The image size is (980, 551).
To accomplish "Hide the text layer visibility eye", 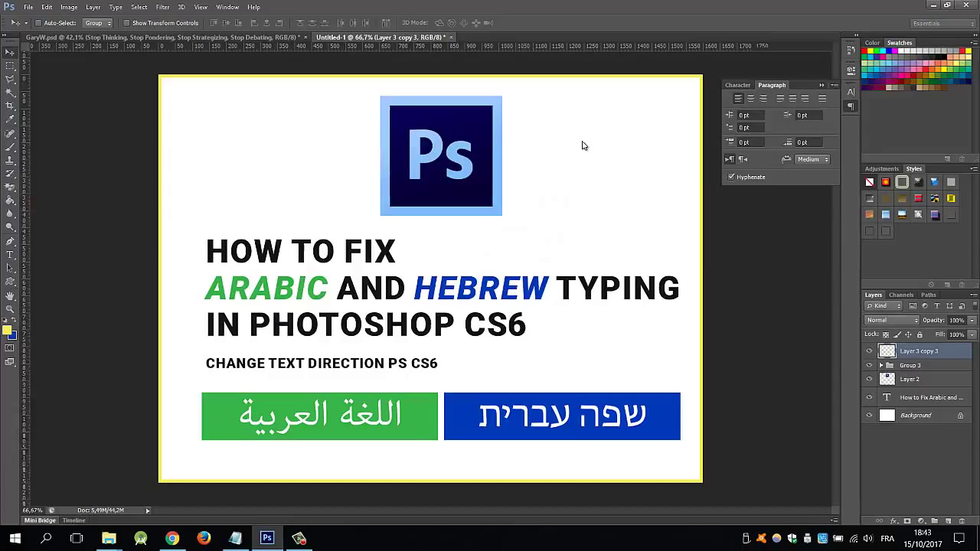I will click(869, 397).
